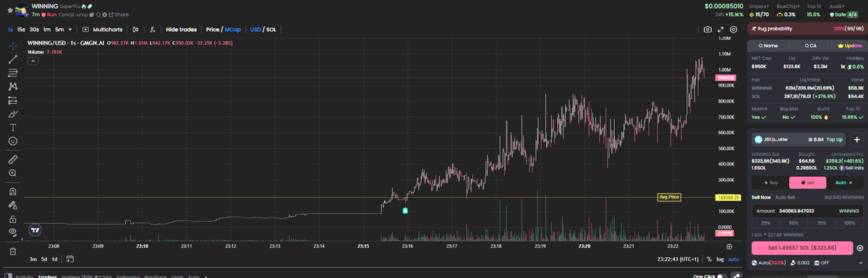The width and height of the screenshot is (868, 278).
Task: Select Auto Sell mode
Action: [786, 196]
